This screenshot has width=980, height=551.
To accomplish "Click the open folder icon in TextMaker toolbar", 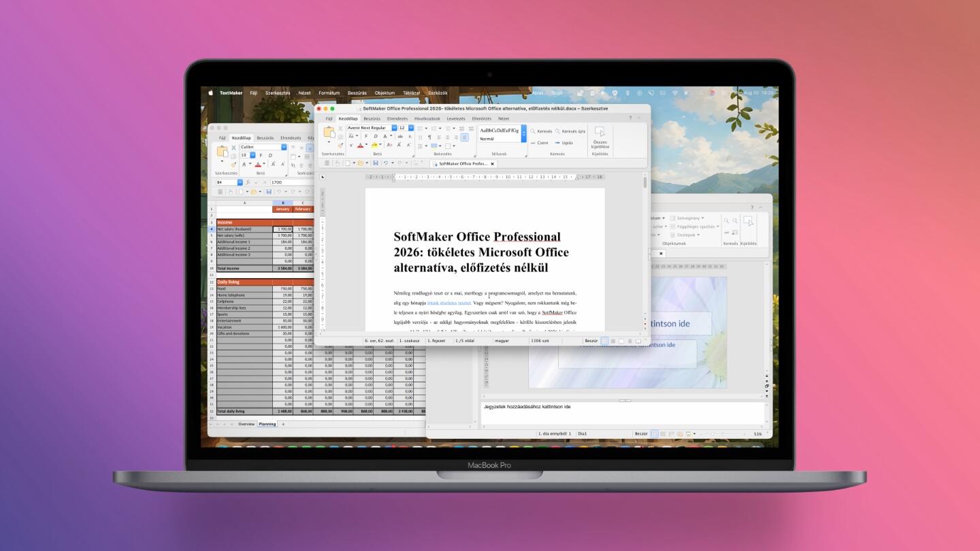I will (x=359, y=163).
